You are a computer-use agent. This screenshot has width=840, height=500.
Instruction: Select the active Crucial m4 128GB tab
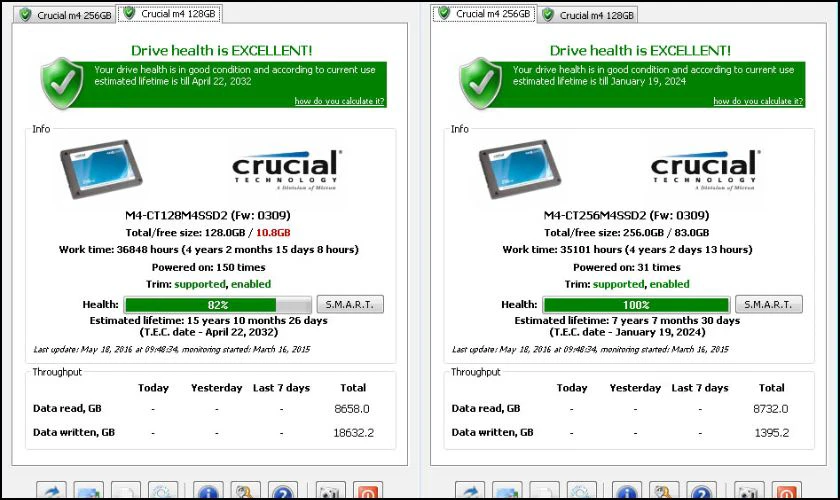coord(170,14)
